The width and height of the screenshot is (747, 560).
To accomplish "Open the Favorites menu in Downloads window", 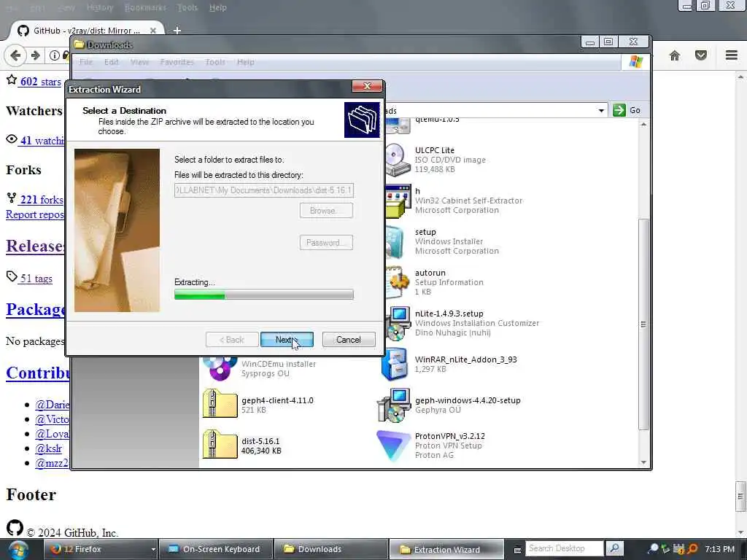I will coord(177,62).
